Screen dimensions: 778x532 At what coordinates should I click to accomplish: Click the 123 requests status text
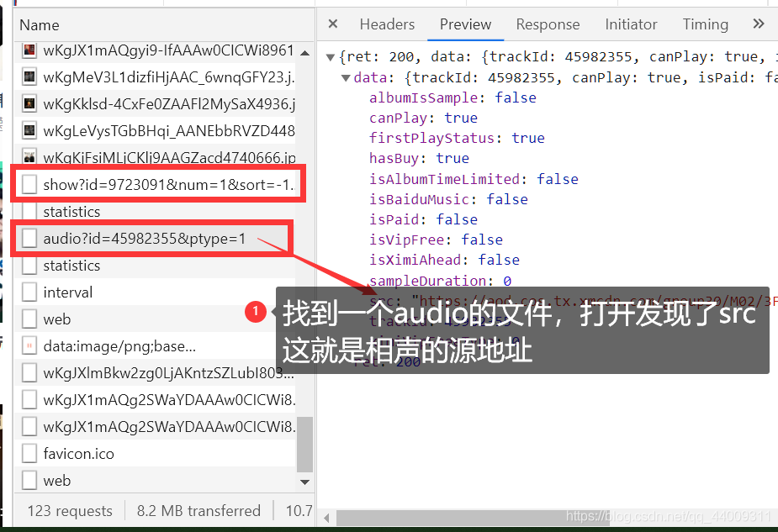click(x=70, y=511)
